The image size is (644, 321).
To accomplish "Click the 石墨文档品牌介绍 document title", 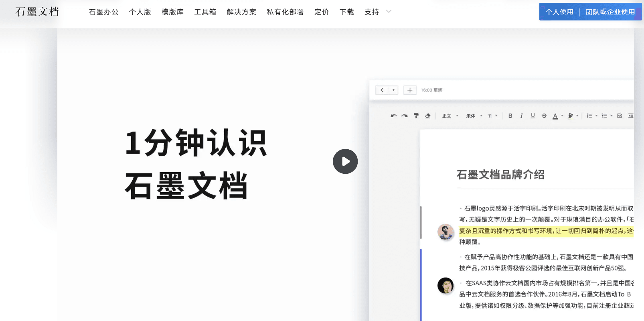I will (x=500, y=175).
